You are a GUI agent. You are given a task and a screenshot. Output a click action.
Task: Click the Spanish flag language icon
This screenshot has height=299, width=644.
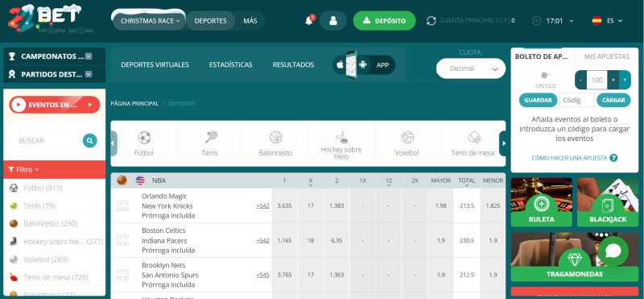pos(597,21)
